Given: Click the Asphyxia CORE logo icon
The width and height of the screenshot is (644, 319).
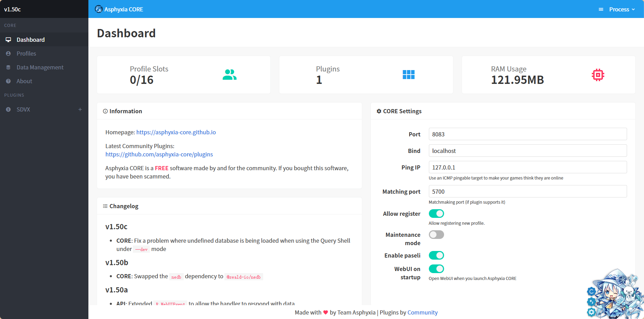Looking at the screenshot, I should (x=99, y=9).
